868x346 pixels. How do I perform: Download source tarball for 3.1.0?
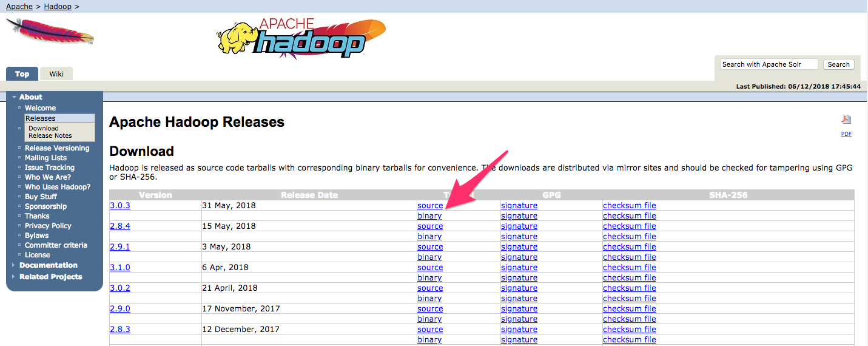point(430,267)
